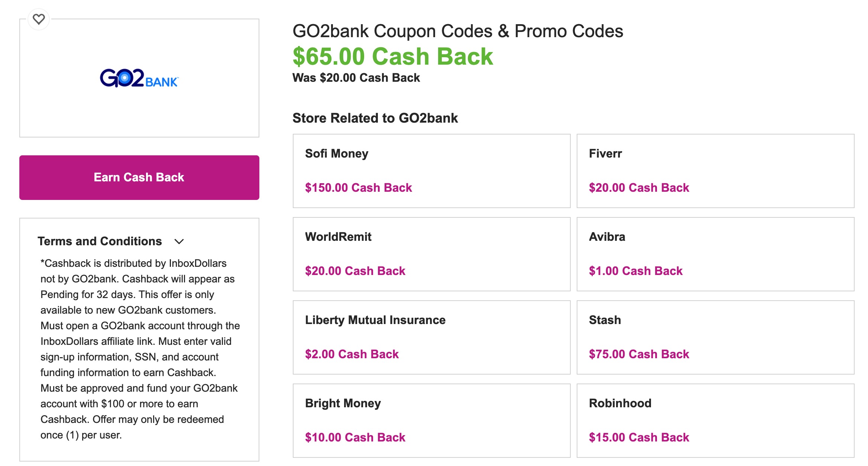Click Bright Money $10.00 Cash Back text
Image resolution: width=868 pixels, height=466 pixels.
[x=355, y=437]
